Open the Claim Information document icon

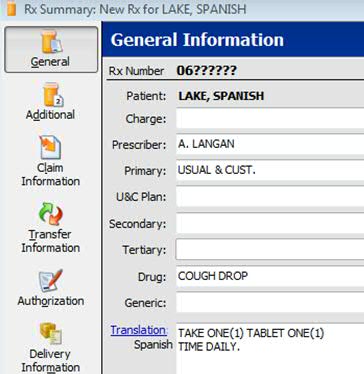pos(50,148)
